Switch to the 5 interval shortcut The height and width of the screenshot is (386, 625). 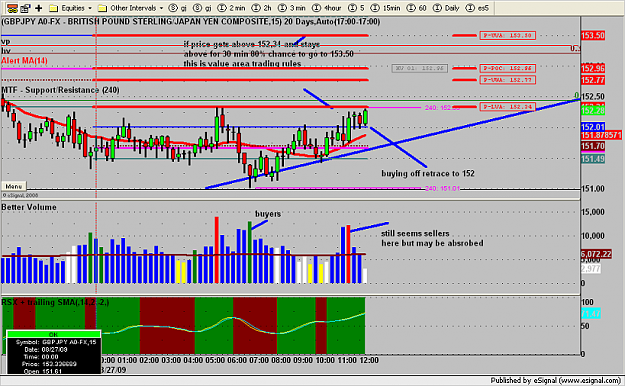coord(356,8)
